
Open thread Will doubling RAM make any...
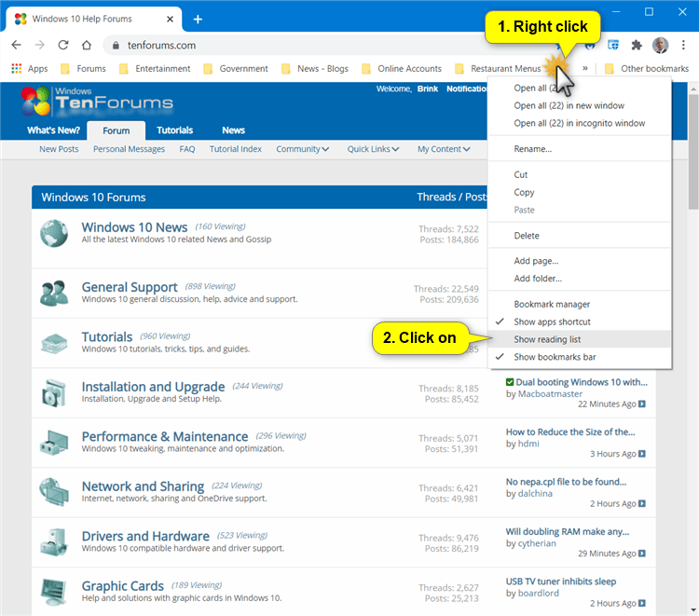pyautogui.click(x=568, y=532)
